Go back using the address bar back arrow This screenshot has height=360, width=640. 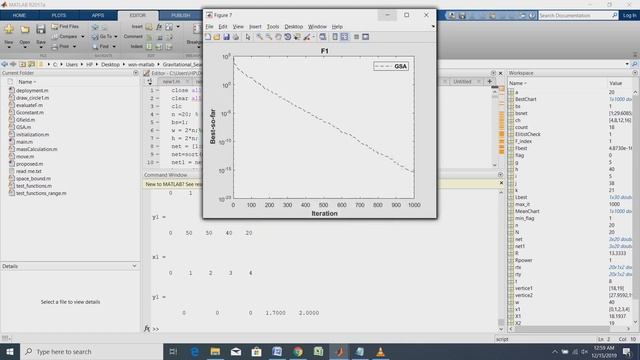(x=5, y=64)
